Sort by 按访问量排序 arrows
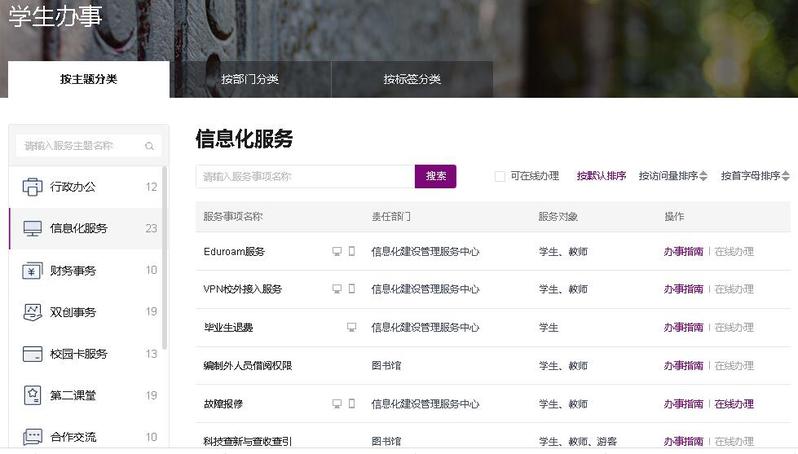 coord(703,176)
